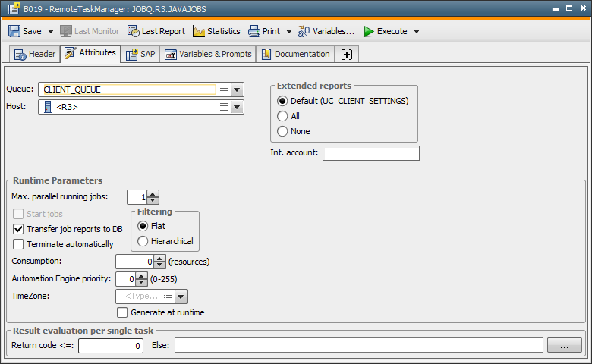Click the list icon in Queue field
592x364 pixels.
coord(224,89)
